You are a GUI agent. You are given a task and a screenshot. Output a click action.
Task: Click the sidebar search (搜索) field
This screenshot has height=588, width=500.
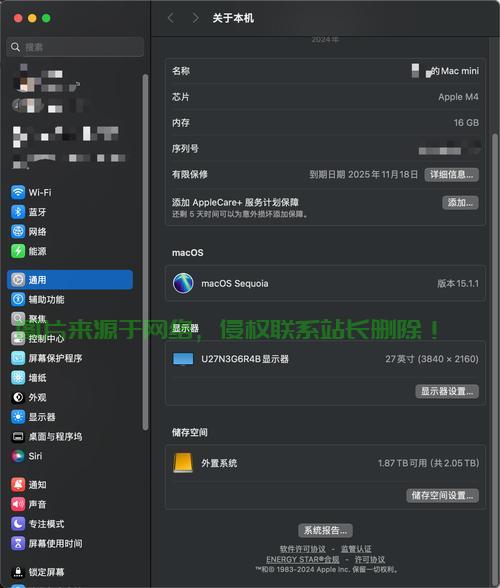[x=75, y=47]
